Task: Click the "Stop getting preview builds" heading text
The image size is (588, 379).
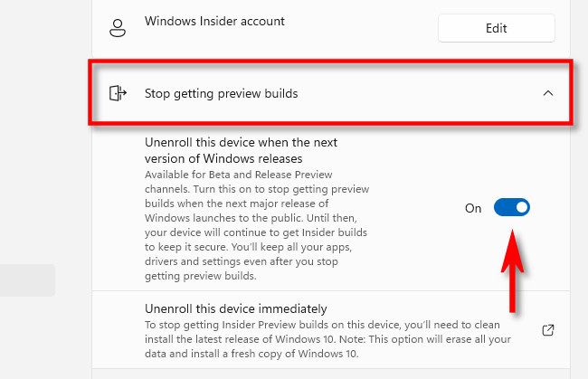Action: 221,93
